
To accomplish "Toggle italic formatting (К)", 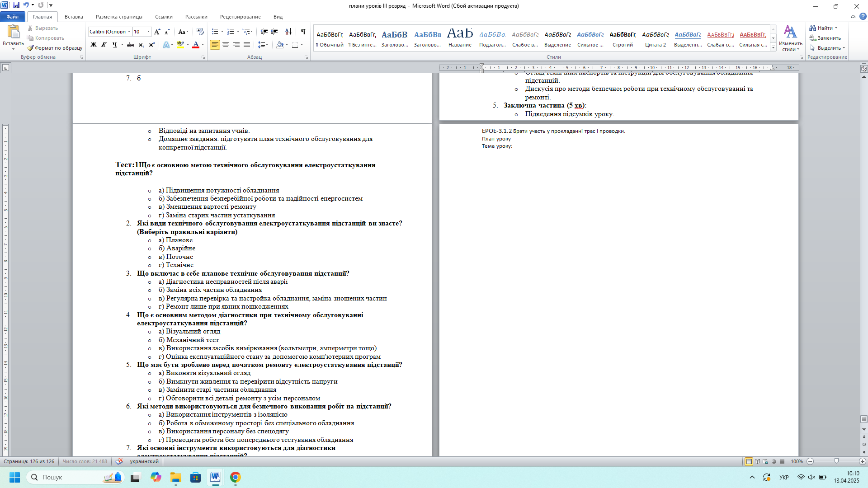I will [104, 45].
